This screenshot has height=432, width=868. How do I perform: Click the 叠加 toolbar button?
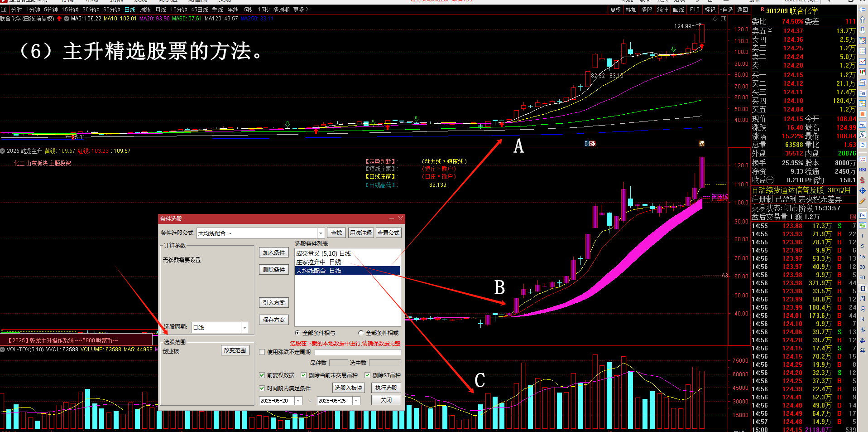click(631, 9)
